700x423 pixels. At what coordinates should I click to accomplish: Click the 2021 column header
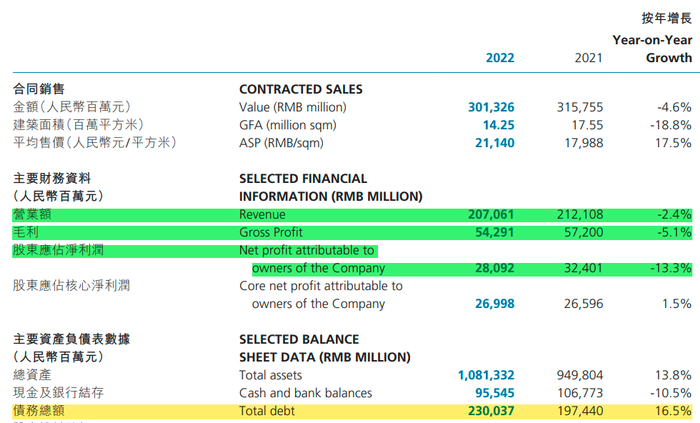pyautogui.click(x=589, y=58)
